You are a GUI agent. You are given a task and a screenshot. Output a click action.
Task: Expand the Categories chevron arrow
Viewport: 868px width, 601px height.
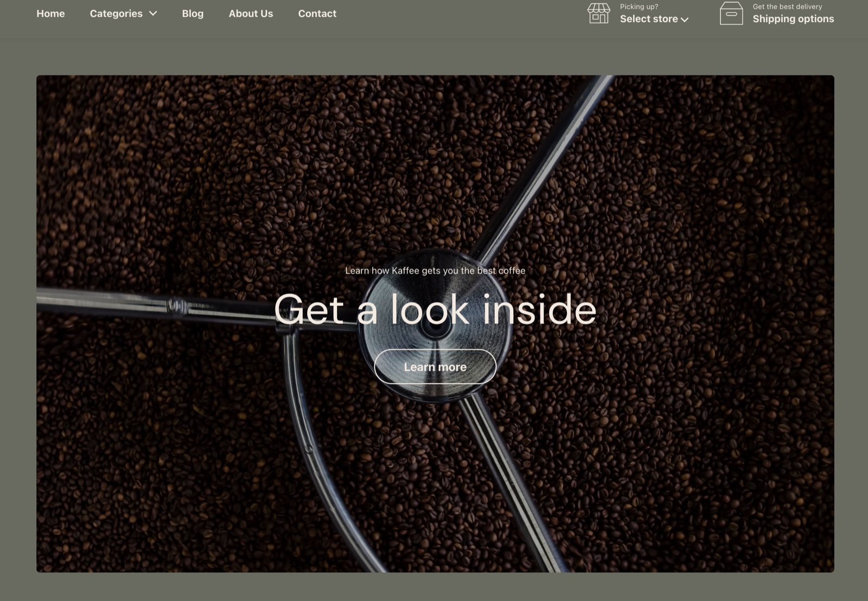153,14
